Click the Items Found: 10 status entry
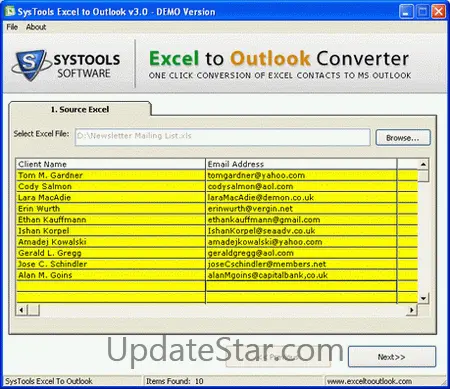The height and width of the screenshot is (389, 450). click(x=175, y=381)
